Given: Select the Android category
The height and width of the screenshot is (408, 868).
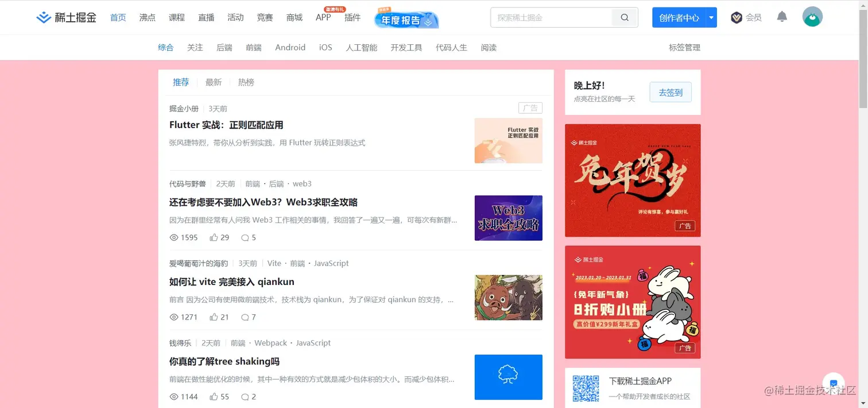Looking at the screenshot, I should (290, 47).
